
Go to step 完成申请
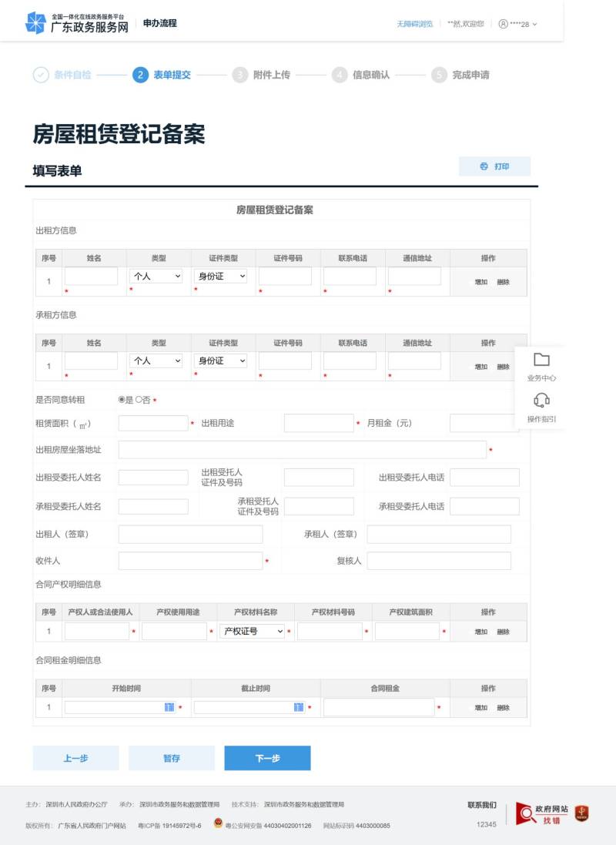pos(460,75)
